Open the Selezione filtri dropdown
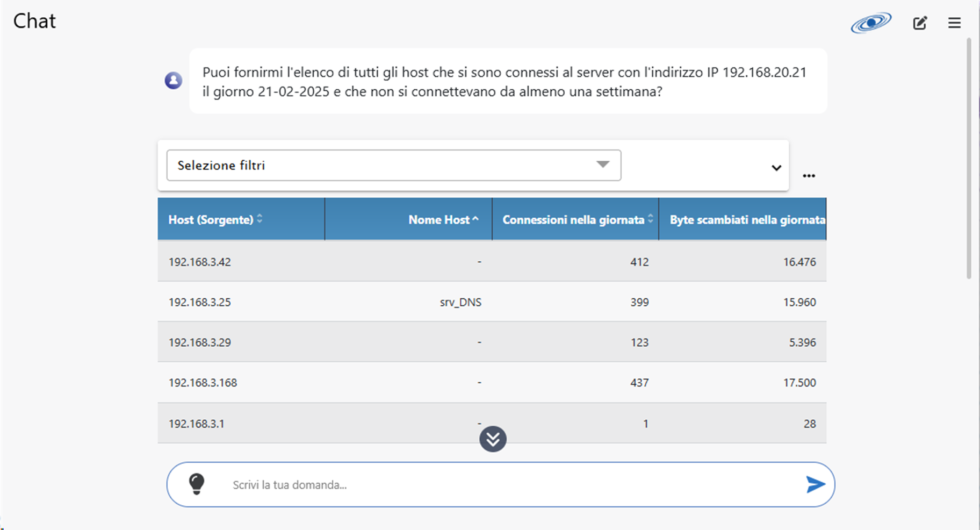 (x=394, y=165)
